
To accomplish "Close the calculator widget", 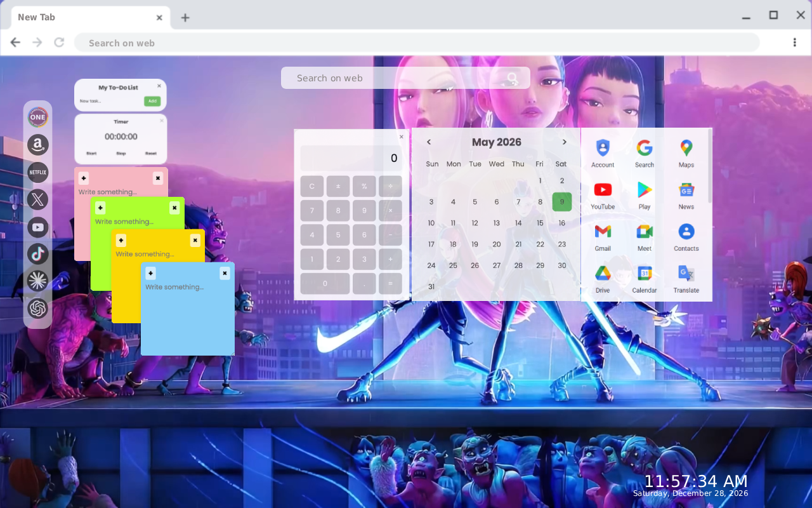I will 401,137.
